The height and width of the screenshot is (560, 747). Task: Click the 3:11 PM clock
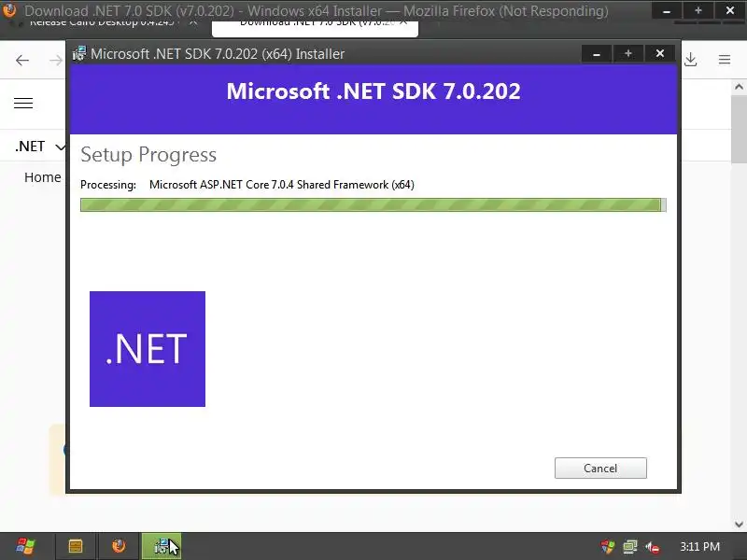pyautogui.click(x=699, y=547)
